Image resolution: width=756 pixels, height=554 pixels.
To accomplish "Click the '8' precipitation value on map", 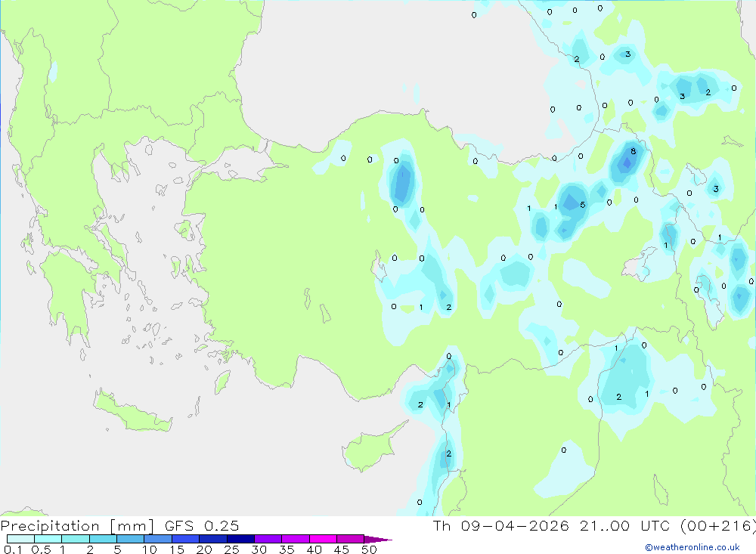I will point(633,151).
